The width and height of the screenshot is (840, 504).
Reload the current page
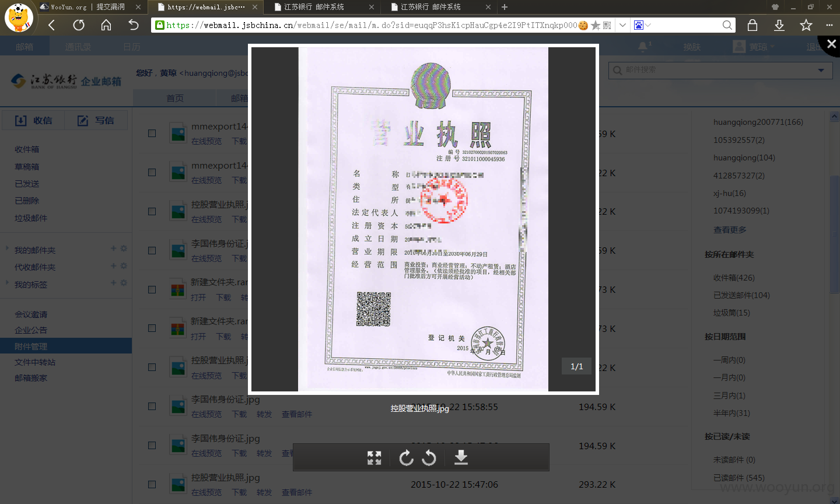tap(79, 25)
